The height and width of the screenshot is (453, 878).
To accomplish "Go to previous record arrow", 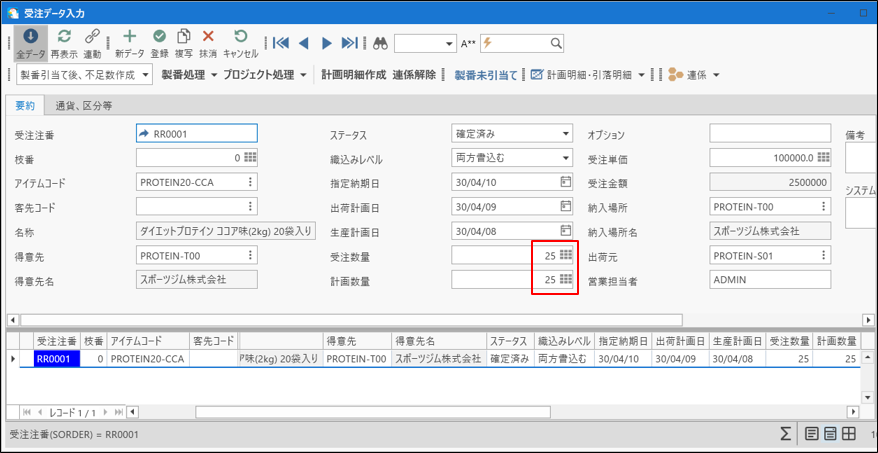I will tap(303, 43).
